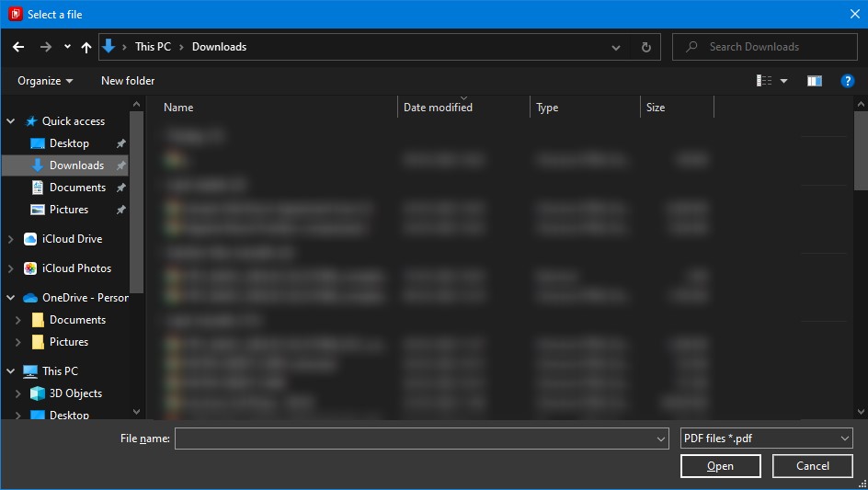The image size is (868, 490).
Task: Click the change view layout icon
Action: pos(764,81)
